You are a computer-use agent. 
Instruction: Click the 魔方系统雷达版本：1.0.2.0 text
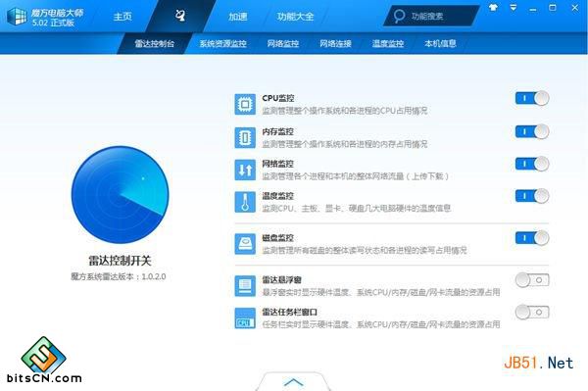pyautogui.click(x=119, y=276)
